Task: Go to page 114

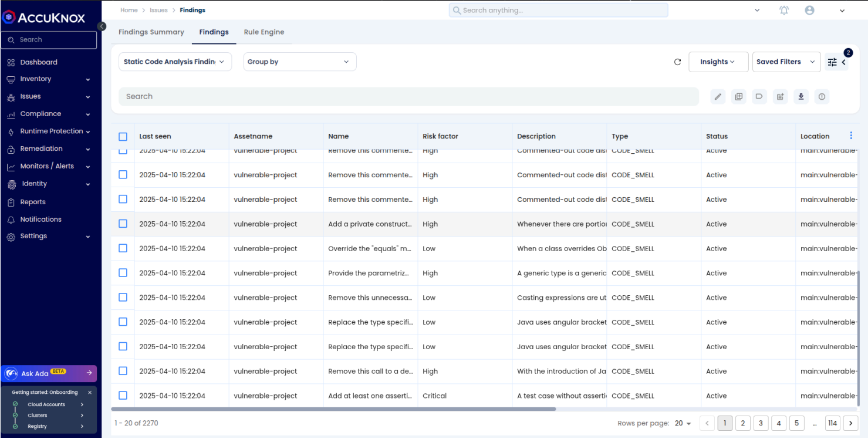Action: pos(832,423)
